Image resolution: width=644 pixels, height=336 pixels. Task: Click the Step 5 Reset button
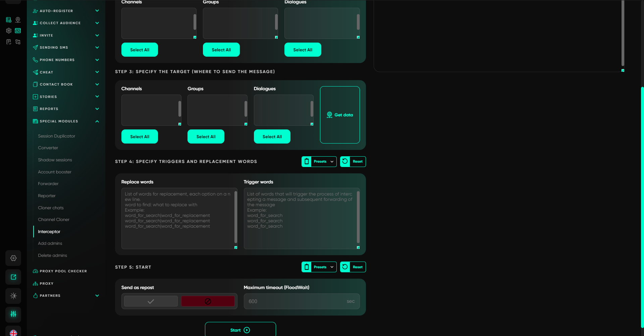353,267
